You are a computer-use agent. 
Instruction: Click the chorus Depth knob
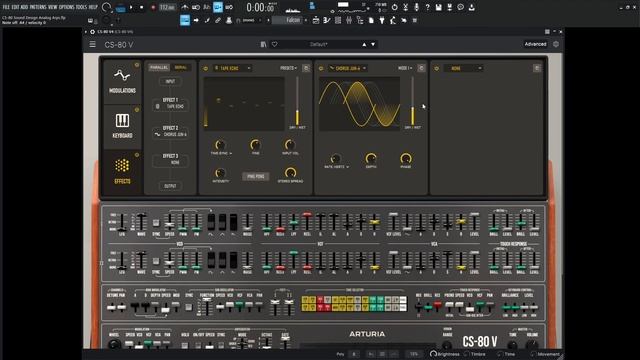(x=371, y=158)
